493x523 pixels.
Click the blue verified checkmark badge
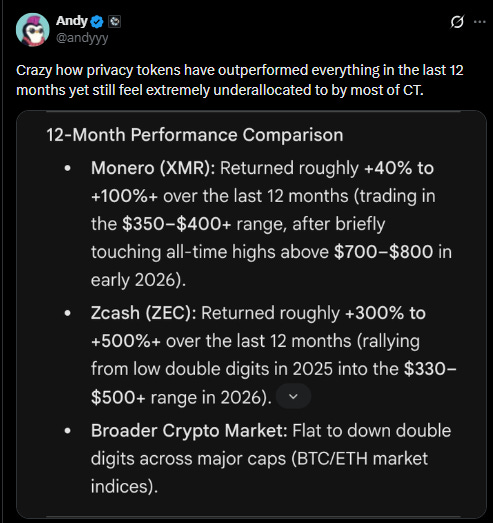point(97,22)
